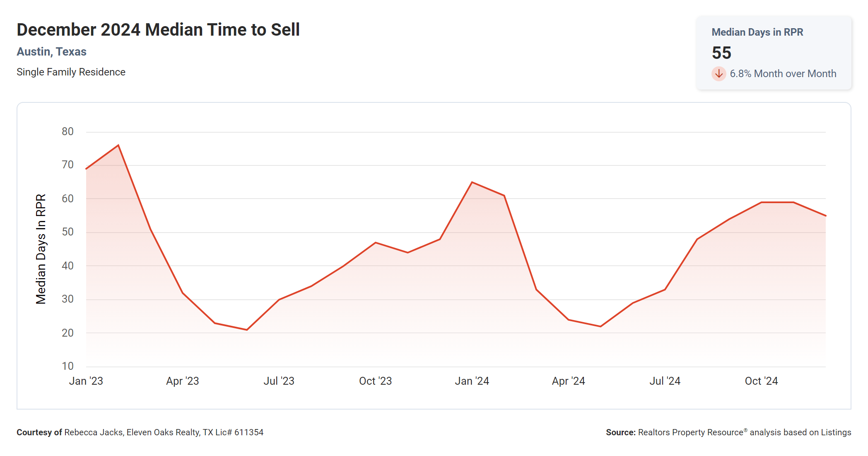Click the Jul '24 x-axis label

665,381
